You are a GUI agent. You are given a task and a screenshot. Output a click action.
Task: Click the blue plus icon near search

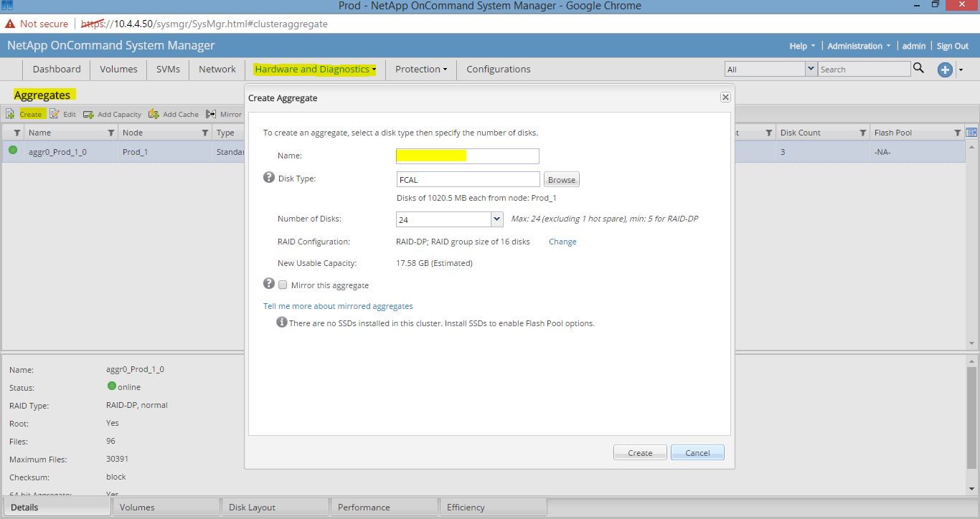click(x=945, y=70)
